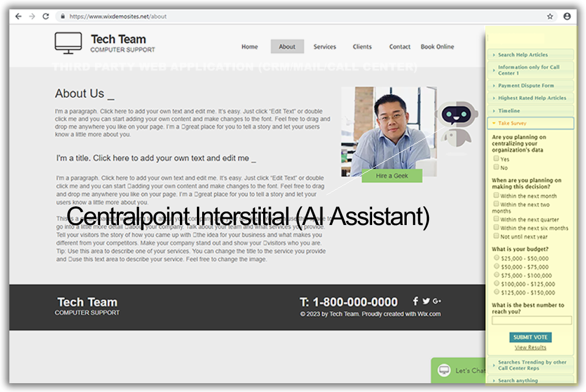Click the browser back arrow
This screenshot has height=392, width=586.
(x=18, y=16)
